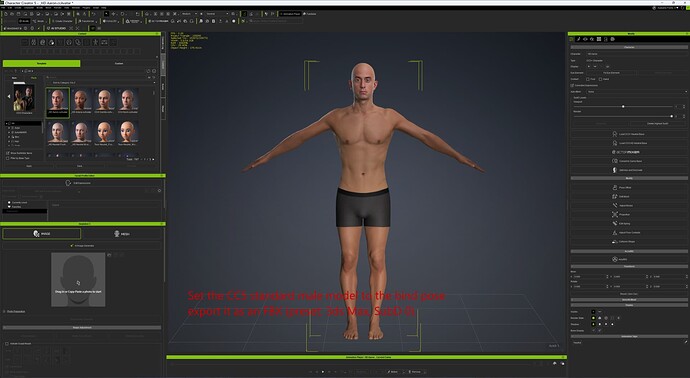Open the Auto Blink dropdown
The width and height of the screenshot is (690, 378).
click(637, 92)
